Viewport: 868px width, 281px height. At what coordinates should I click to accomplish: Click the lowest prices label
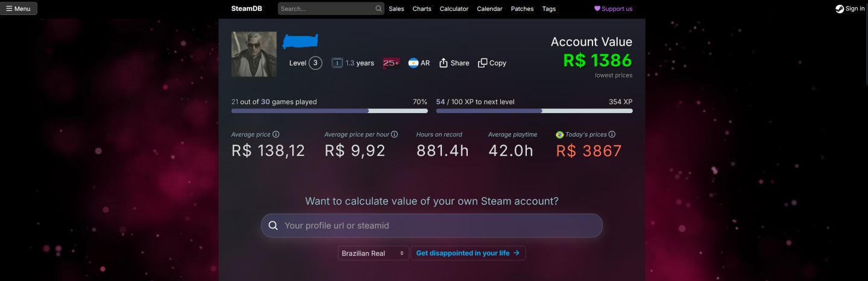pos(614,75)
